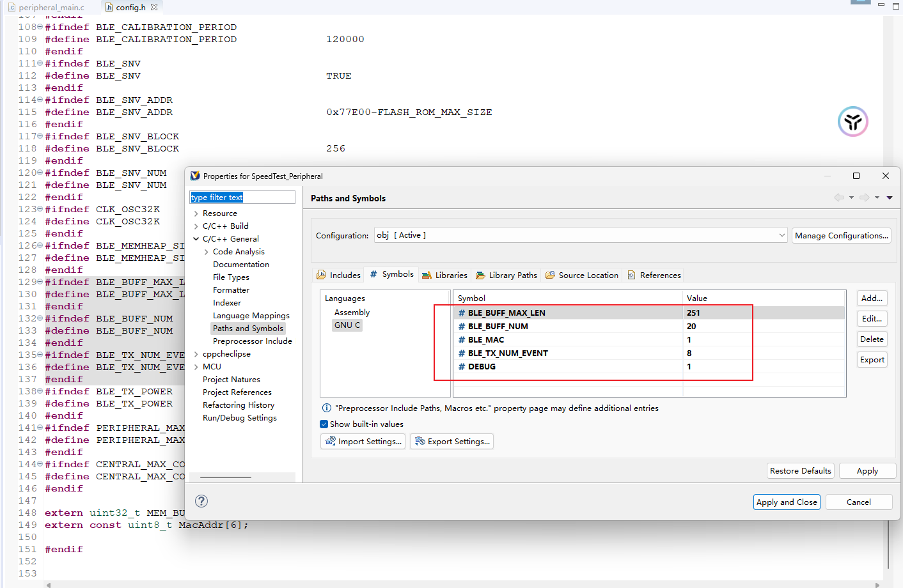Collapse the C/C++ General tree node
The width and height of the screenshot is (903, 588).
click(x=196, y=239)
